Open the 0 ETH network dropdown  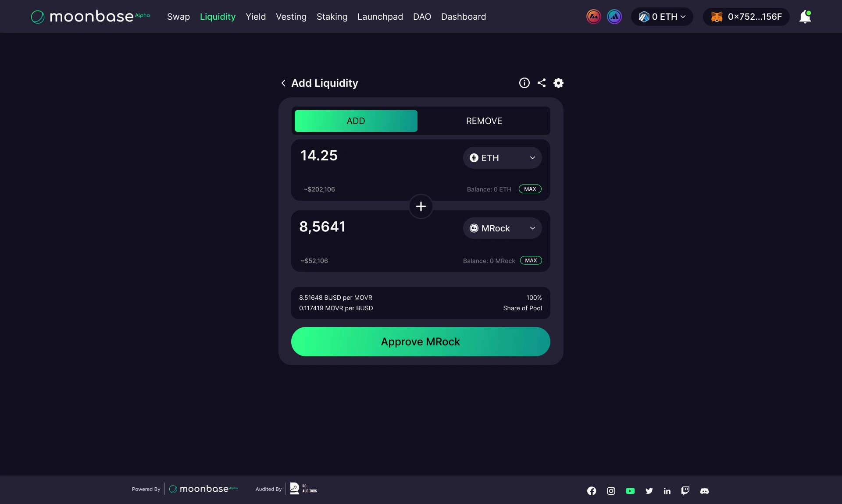click(662, 17)
